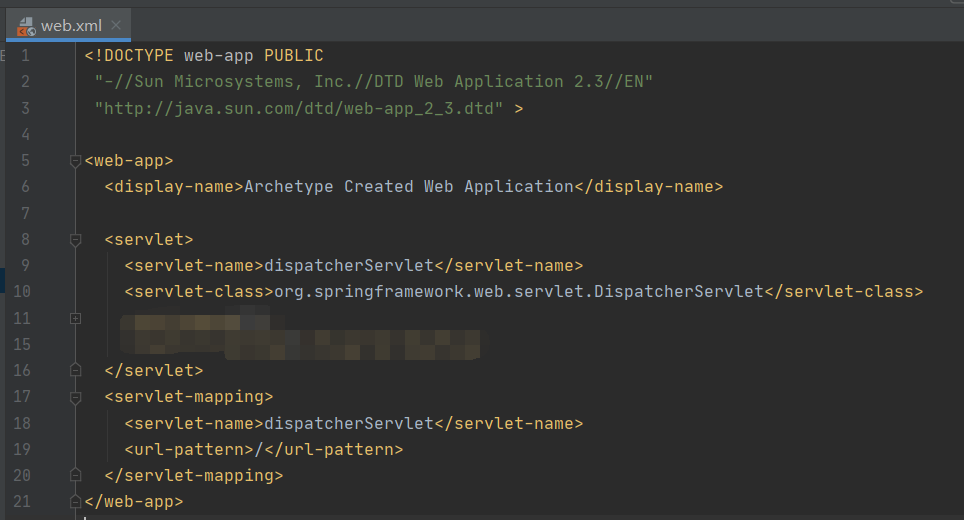The image size is (964, 520).
Task: Click line number 10 in the gutter
Action: (x=22, y=291)
